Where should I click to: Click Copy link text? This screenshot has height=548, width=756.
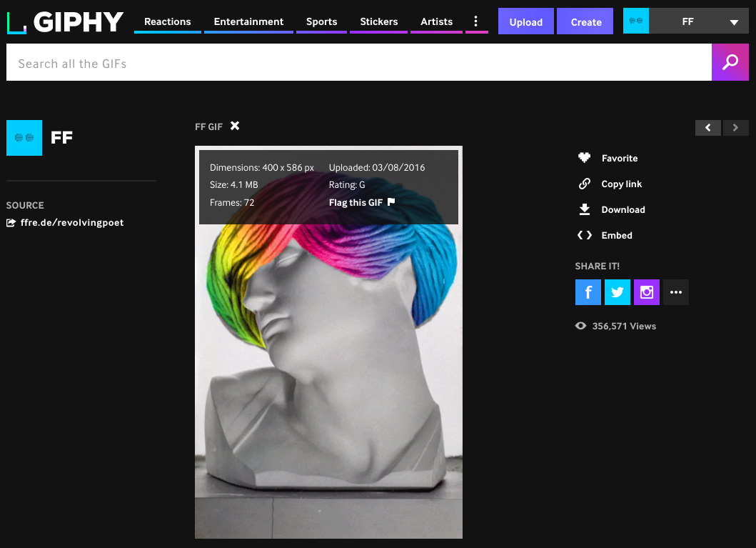(622, 184)
